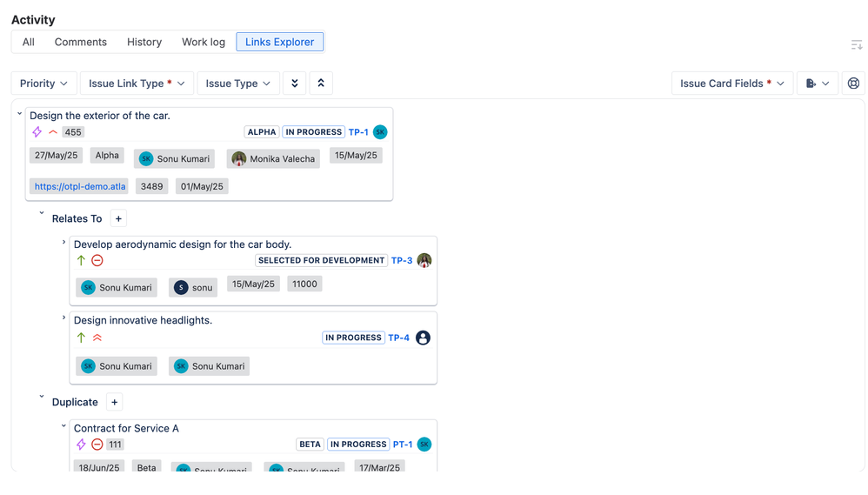Open title Contract for Service A

pyautogui.click(x=126, y=429)
